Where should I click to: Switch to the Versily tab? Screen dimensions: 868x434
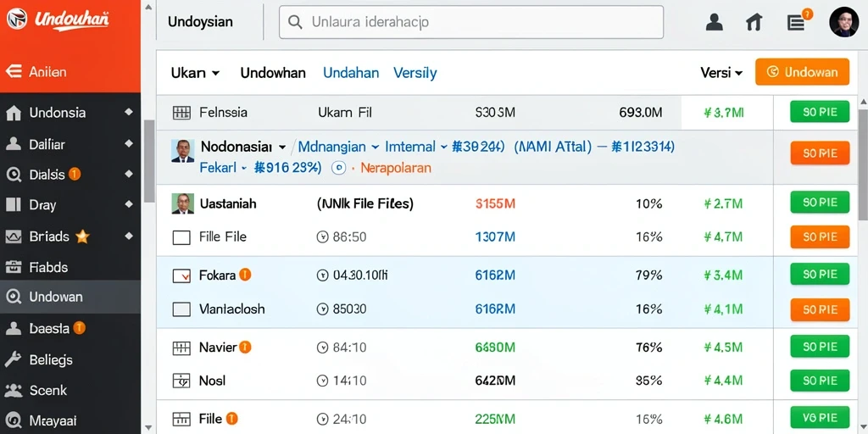click(415, 73)
